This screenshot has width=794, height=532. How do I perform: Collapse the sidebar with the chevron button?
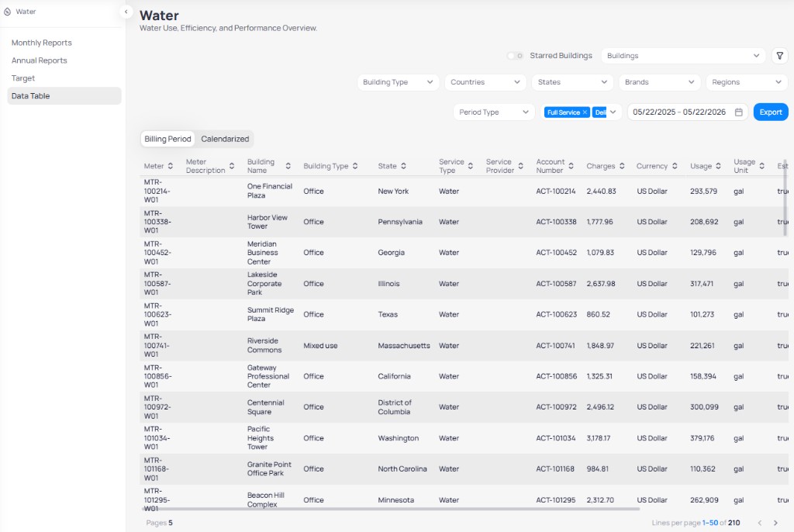coord(126,12)
